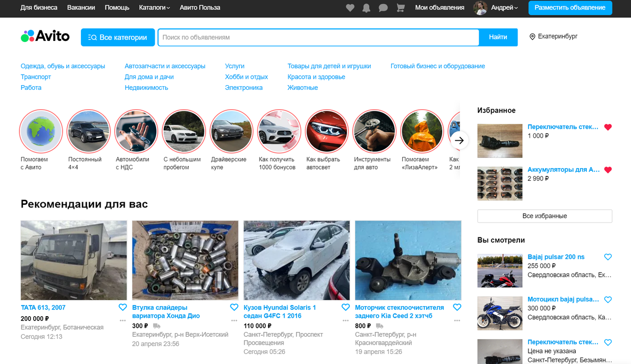Open favorites heart icon in top bar
Viewport: 631px width, 364px height.
click(350, 8)
